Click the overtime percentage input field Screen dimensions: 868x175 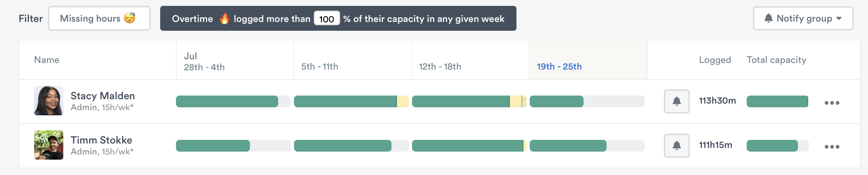pos(327,19)
